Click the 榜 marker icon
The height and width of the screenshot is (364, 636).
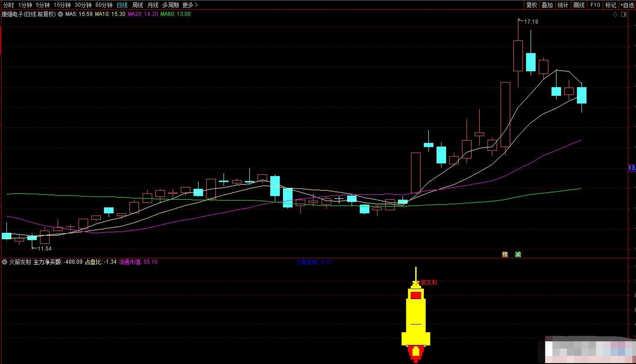(x=505, y=254)
